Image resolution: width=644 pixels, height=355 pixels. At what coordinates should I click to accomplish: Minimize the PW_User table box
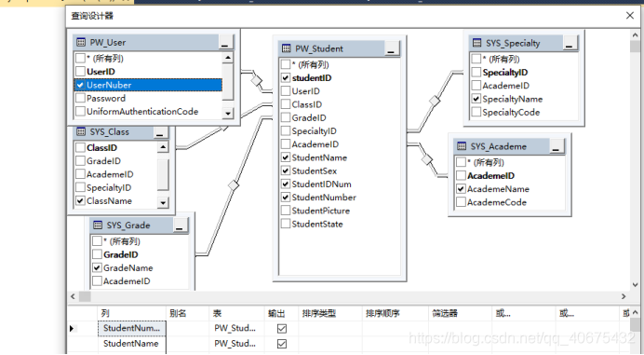[x=225, y=42]
